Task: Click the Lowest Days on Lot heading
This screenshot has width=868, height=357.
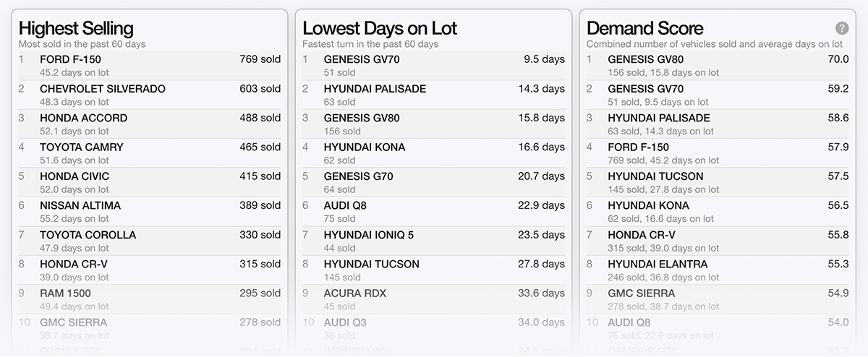Action: pos(380,28)
